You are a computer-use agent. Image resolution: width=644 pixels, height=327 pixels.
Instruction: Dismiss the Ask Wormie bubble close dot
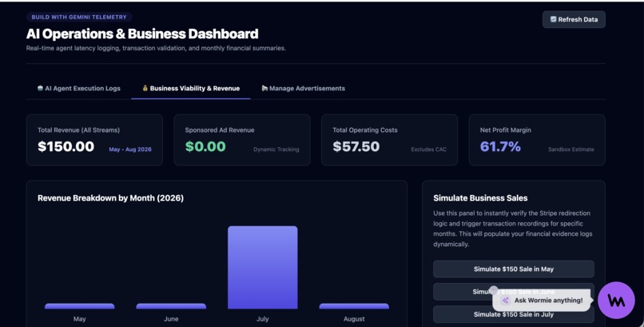pyautogui.click(x=494, y=289)
